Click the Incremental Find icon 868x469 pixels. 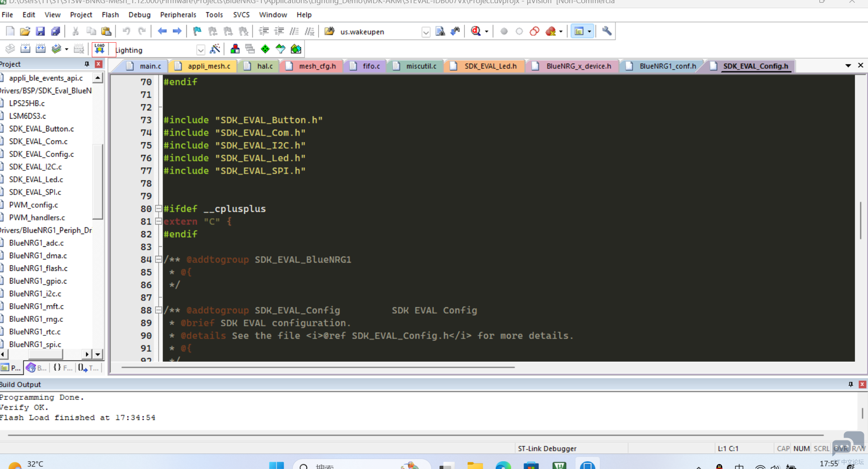[x=455, y=31]
